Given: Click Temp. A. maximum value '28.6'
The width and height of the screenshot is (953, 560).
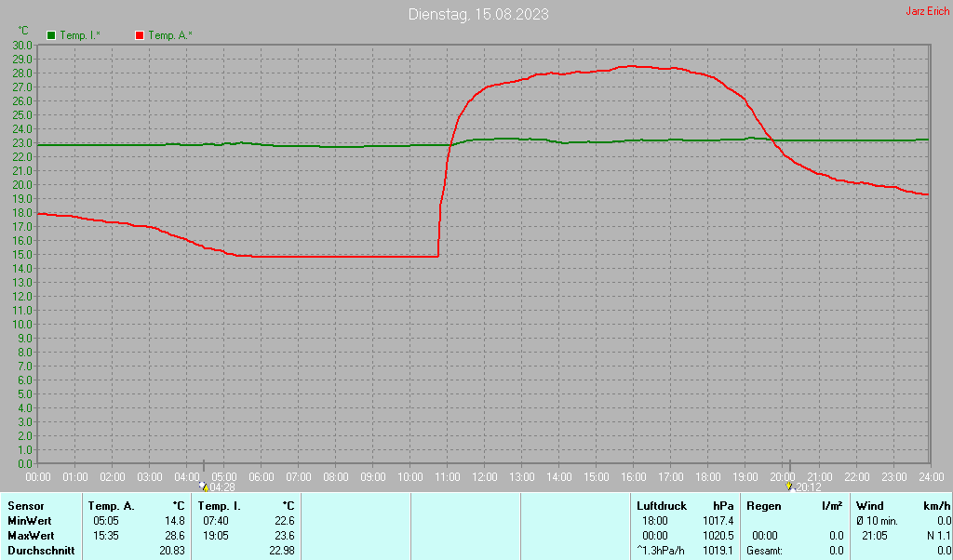Looking at the screenshot, I should 174,537.
